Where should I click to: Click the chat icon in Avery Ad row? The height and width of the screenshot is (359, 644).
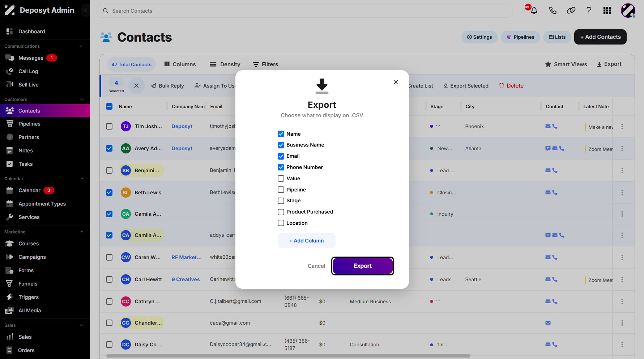click(x=548, y=148)
